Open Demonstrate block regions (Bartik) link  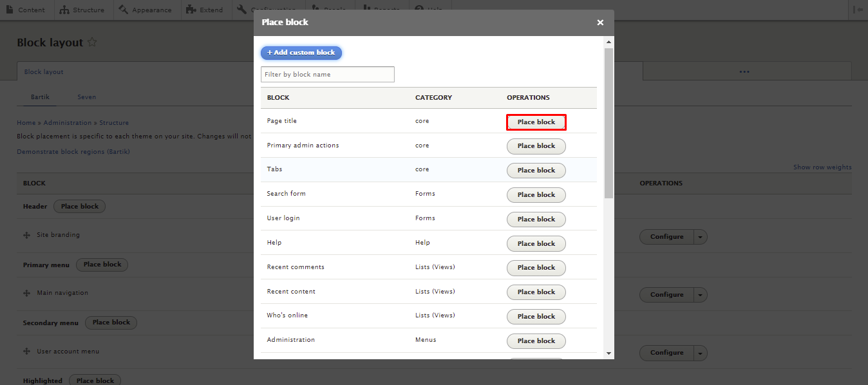[x=73, y=151]
